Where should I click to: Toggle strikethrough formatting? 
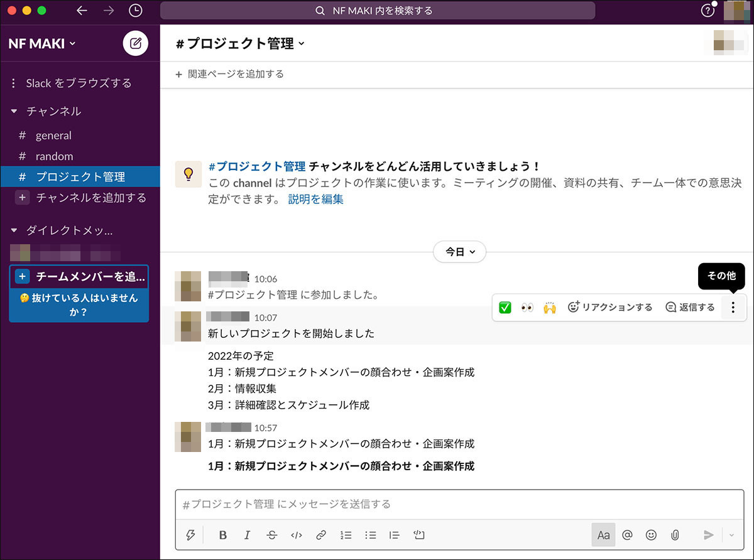pyautogui.click(x=271, y=535)
